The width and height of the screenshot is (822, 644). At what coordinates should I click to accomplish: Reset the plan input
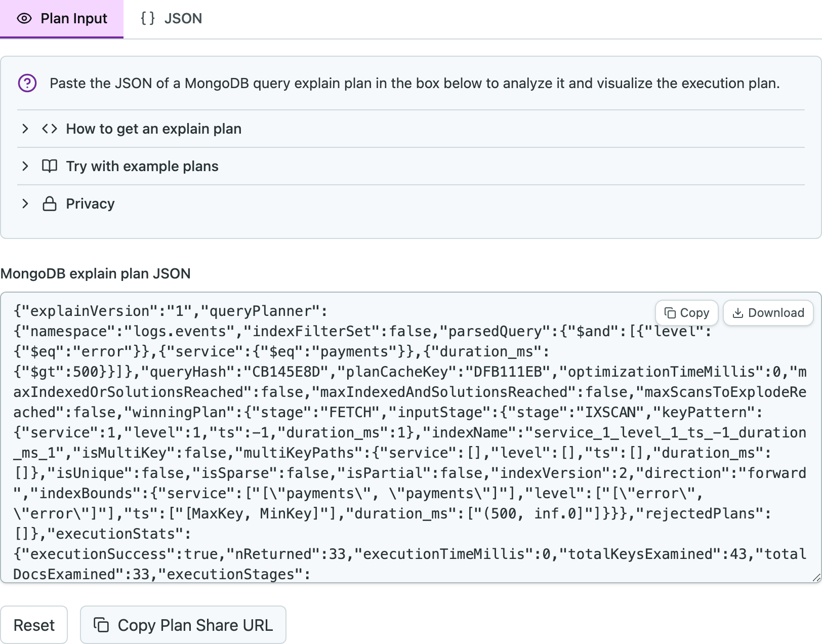[x=34, y=625]
